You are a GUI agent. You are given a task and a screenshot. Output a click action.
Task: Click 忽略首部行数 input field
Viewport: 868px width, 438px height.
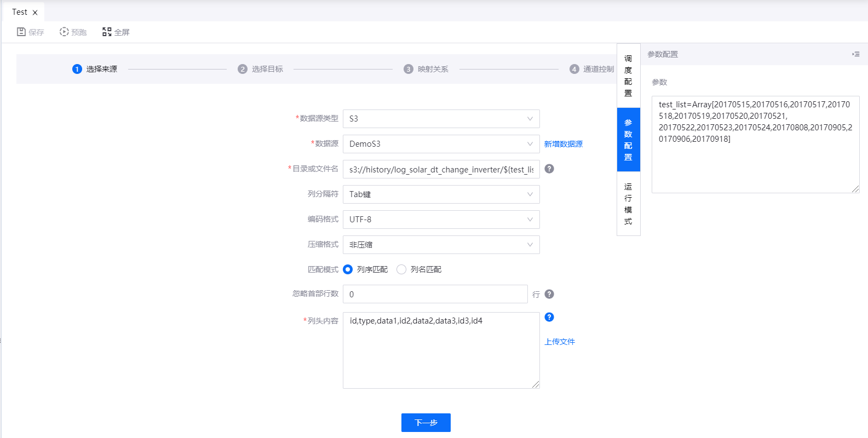(x=435, y=294)
